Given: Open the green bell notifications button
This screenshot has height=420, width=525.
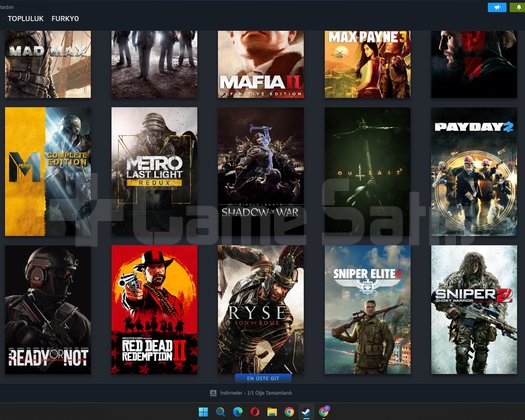Looking at the screenshot, I should (518, 7).
